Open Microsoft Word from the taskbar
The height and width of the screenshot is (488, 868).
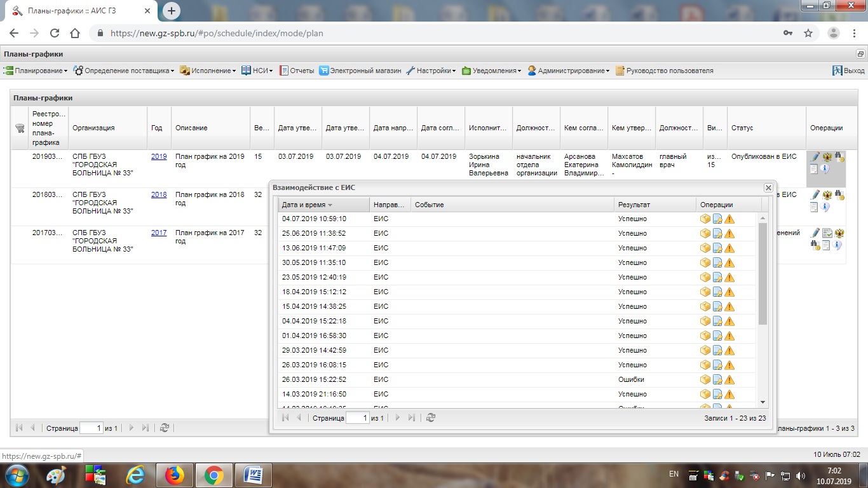(253, 475)
